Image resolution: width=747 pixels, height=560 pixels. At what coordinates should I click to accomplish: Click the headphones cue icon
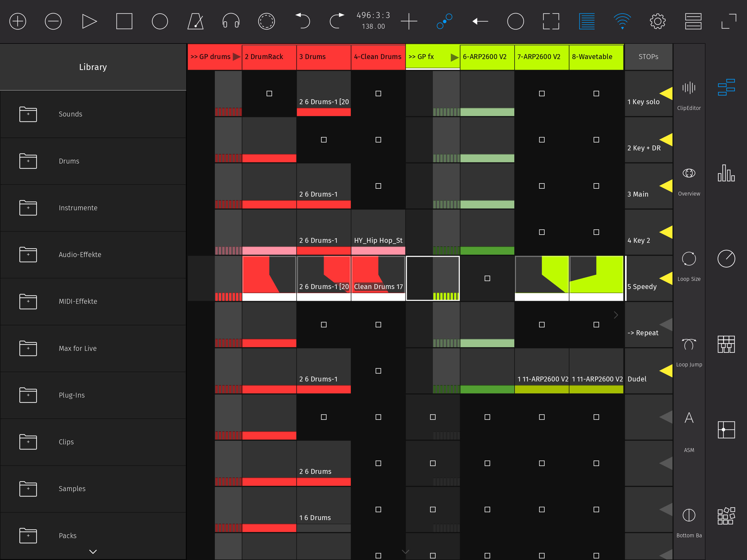click(x=231, y=22)
